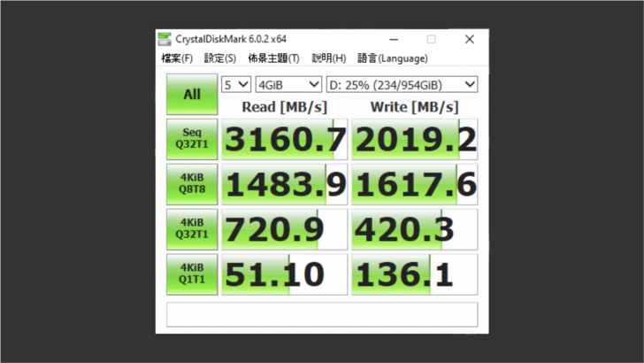
Task: Start the Seq Q32T1 test
Action: click(x=192, y=139)
